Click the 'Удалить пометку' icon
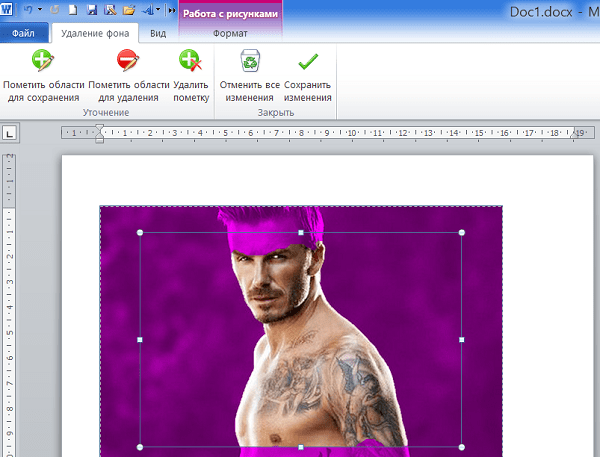The height and width of the screenshot is (457, 600). coord(190,63)
